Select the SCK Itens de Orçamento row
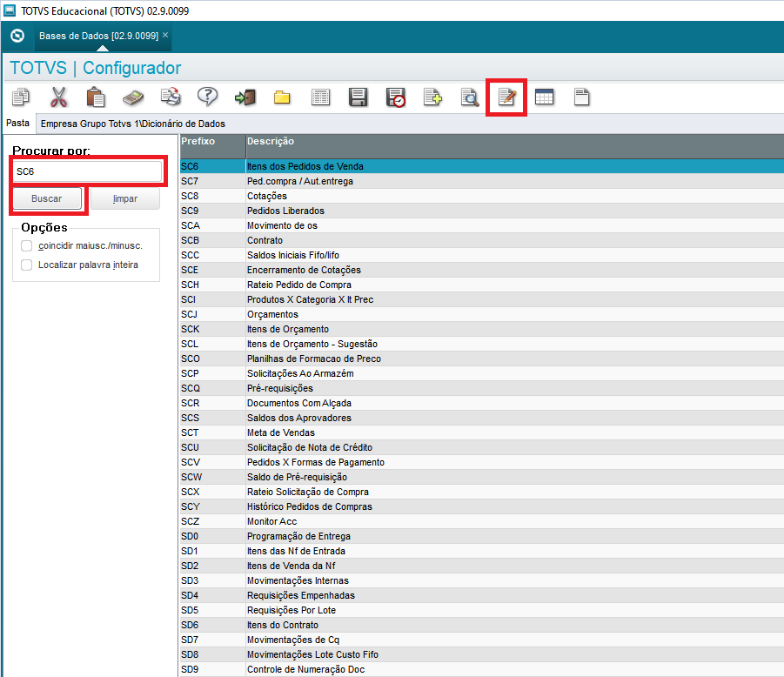 tap(482, 329)
